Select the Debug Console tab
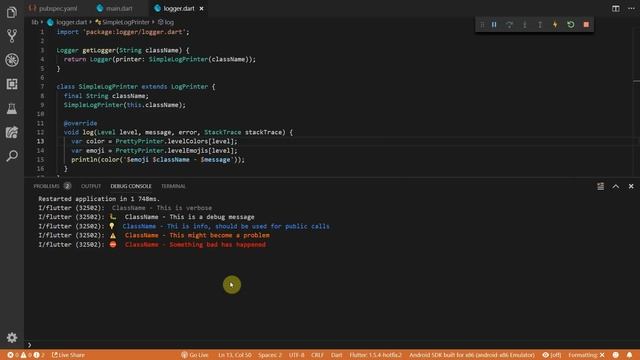Viewport: 640px width, 360px height. pos(131,186)
